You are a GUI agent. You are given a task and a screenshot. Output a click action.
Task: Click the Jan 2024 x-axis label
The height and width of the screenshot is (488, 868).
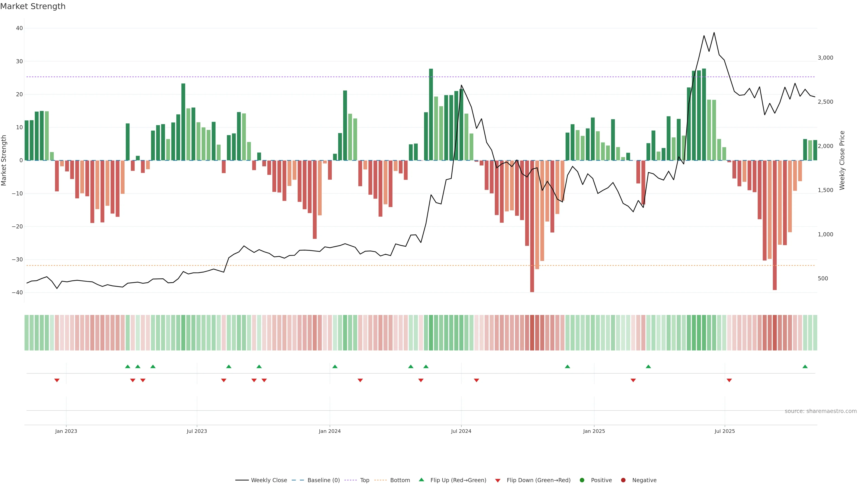tap(330, 431)
